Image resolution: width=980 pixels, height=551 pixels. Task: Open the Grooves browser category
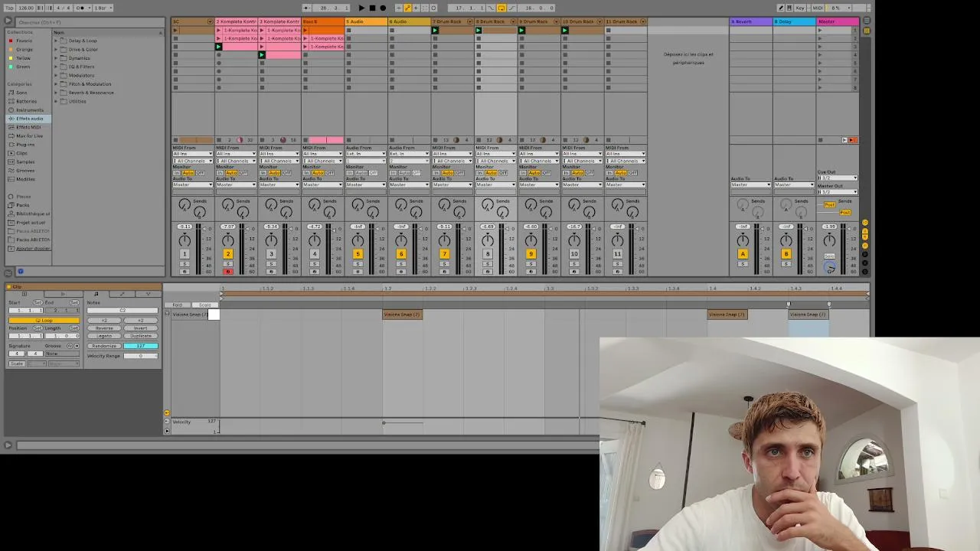point(25,170)
